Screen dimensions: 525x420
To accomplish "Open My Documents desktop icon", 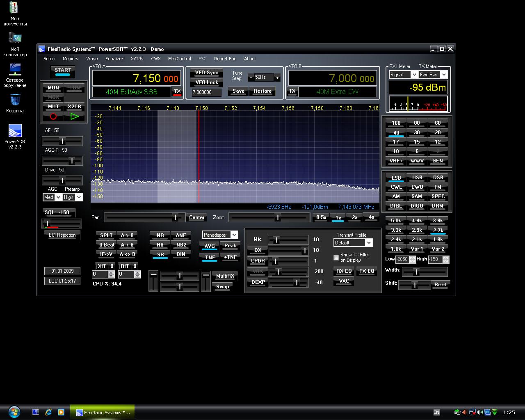I will [x=15, y=14].
